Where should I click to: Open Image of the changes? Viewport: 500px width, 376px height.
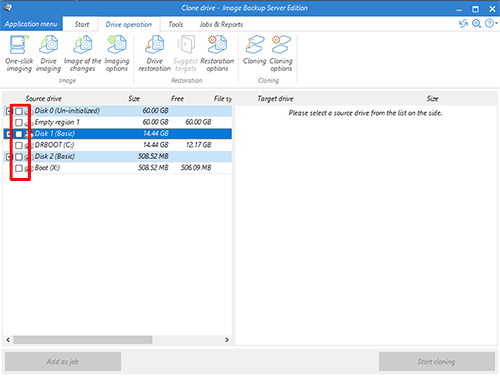(82, 53)
